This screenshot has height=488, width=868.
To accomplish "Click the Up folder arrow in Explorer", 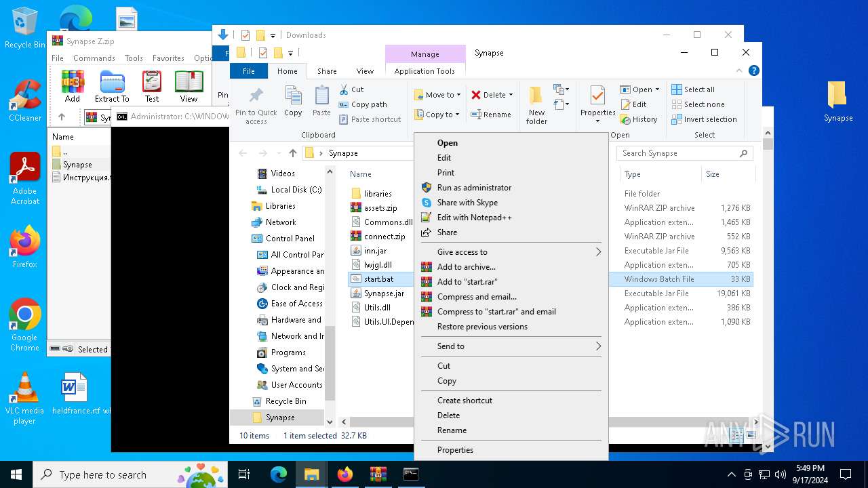I will pos(293,153).
